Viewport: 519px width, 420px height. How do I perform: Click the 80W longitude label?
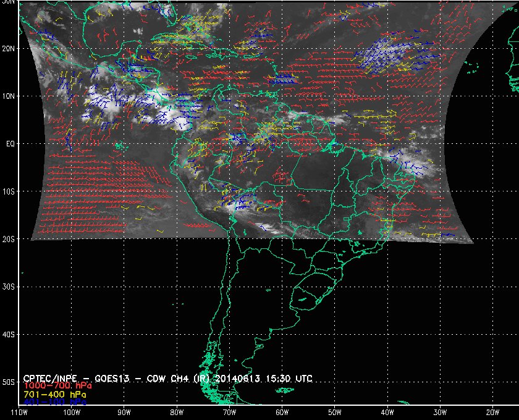point(177,412)
